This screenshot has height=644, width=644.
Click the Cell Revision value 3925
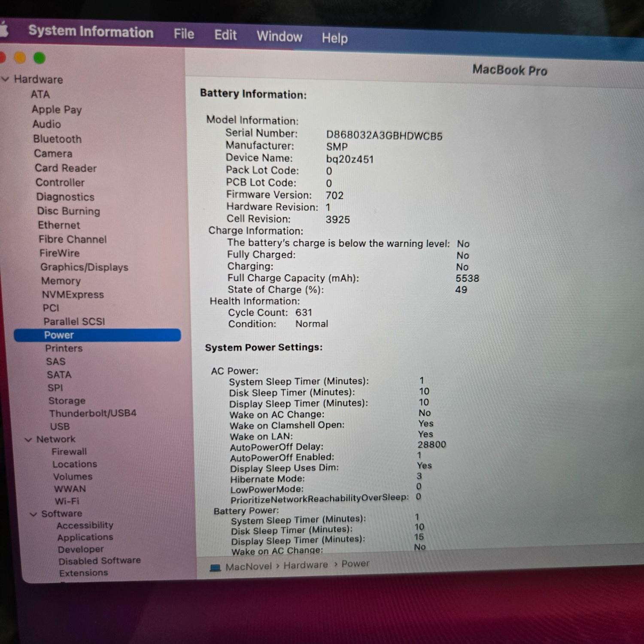[x=338, y=219]
